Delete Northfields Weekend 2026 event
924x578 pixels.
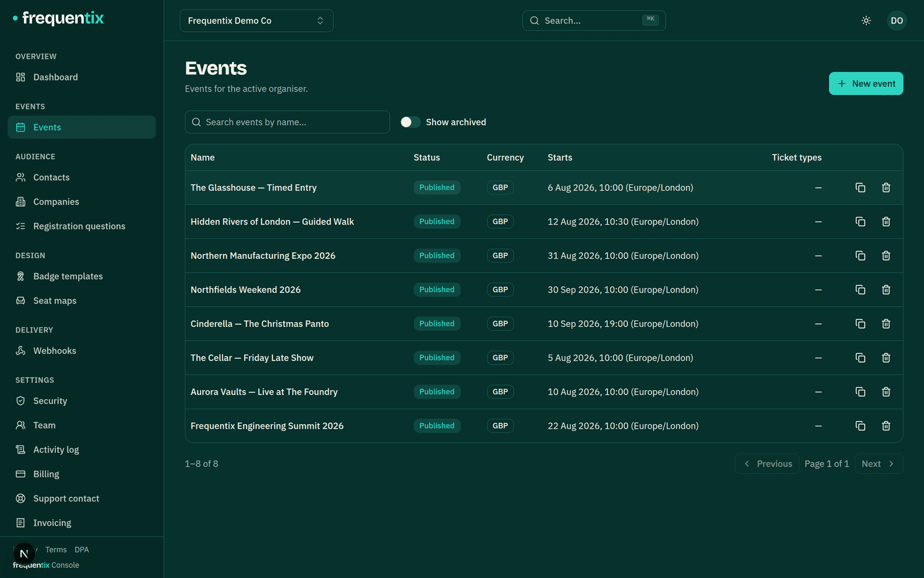[886, 290]
